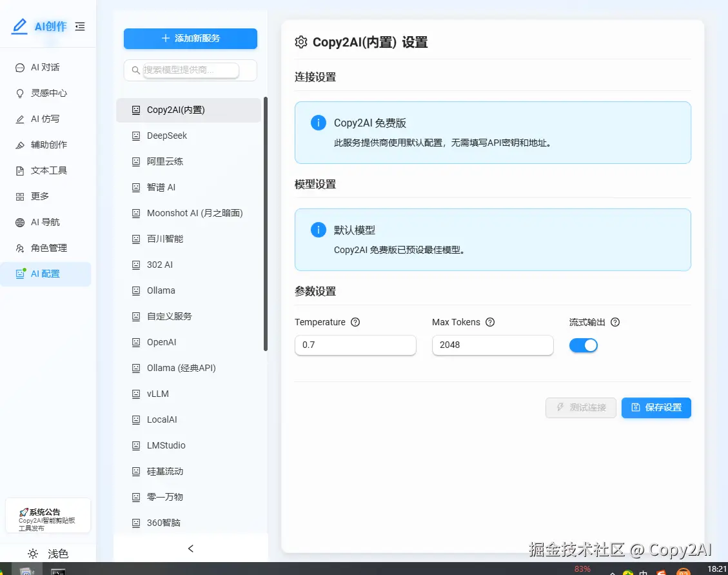Click the settings gear icon beside the title
Image resolution: width=728 pixels, height=575 pixels.
click(x=301, y=43)
